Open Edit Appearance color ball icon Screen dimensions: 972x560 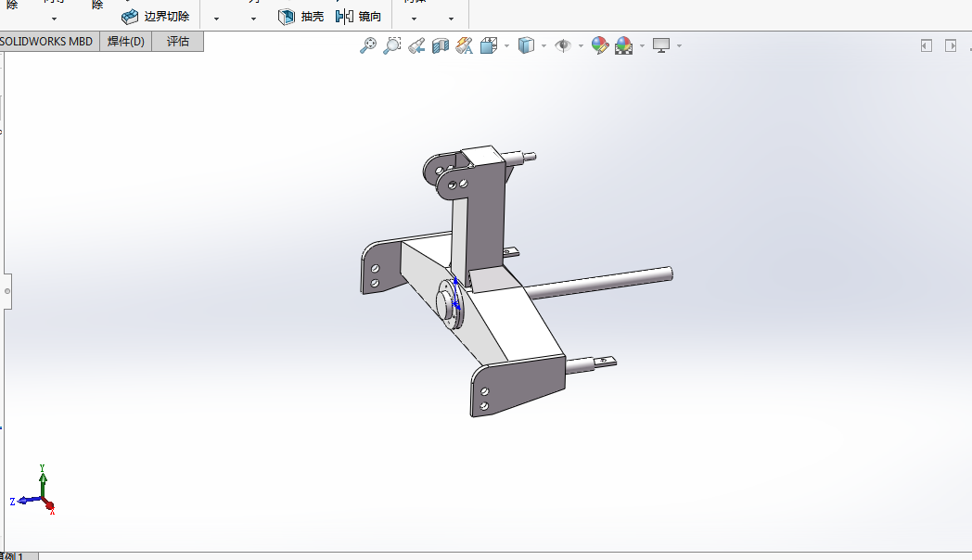pyautogui.click(x=600, y=45)
